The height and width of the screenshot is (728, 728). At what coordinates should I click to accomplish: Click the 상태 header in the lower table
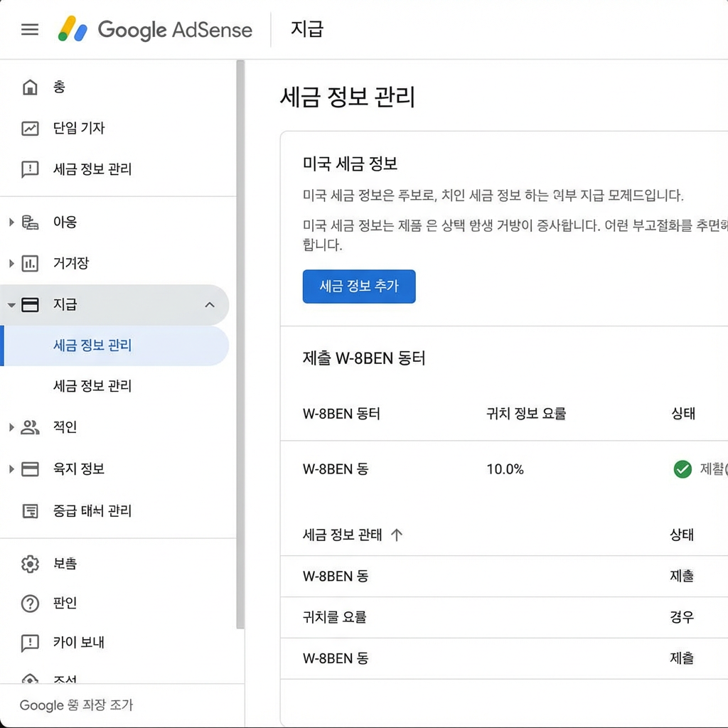682,535
